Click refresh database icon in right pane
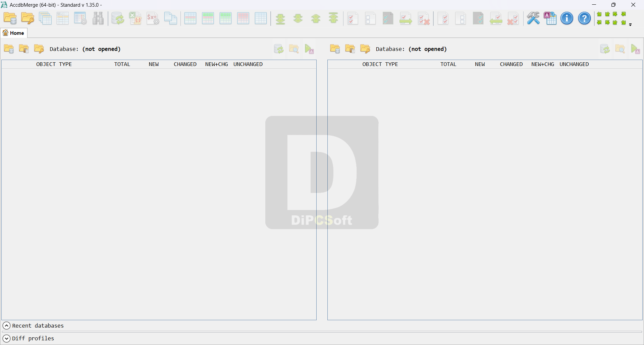 point(605,49)
